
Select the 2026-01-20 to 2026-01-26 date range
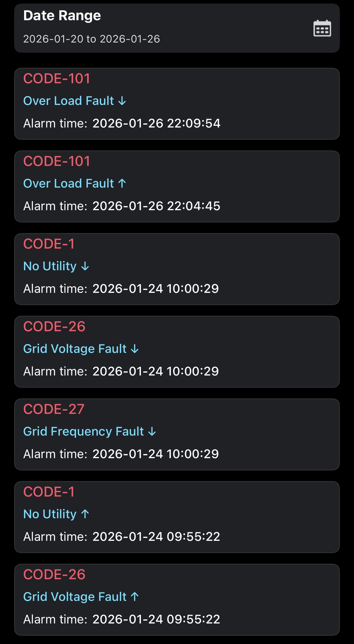tap(92, 39)
